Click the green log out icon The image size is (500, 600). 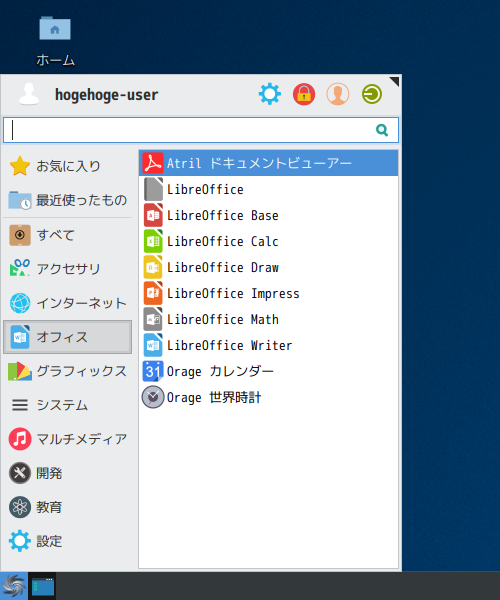[x=372, y=94]
